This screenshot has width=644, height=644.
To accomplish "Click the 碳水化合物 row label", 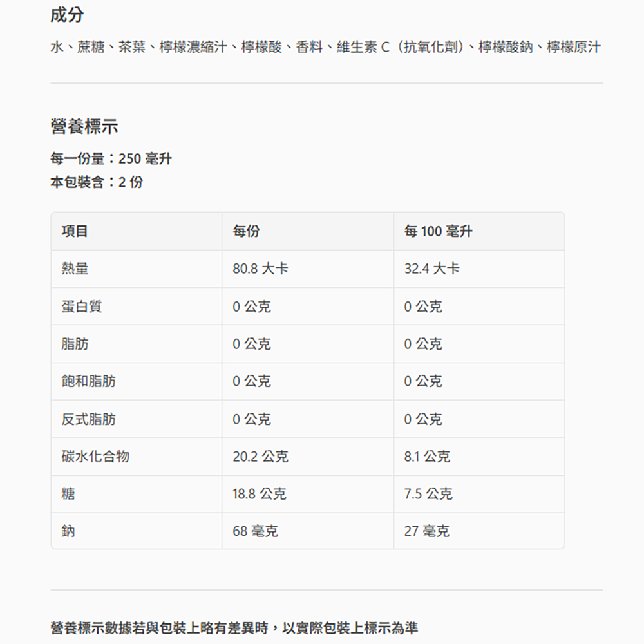I will pyautogui.click(x=95, y=457).
